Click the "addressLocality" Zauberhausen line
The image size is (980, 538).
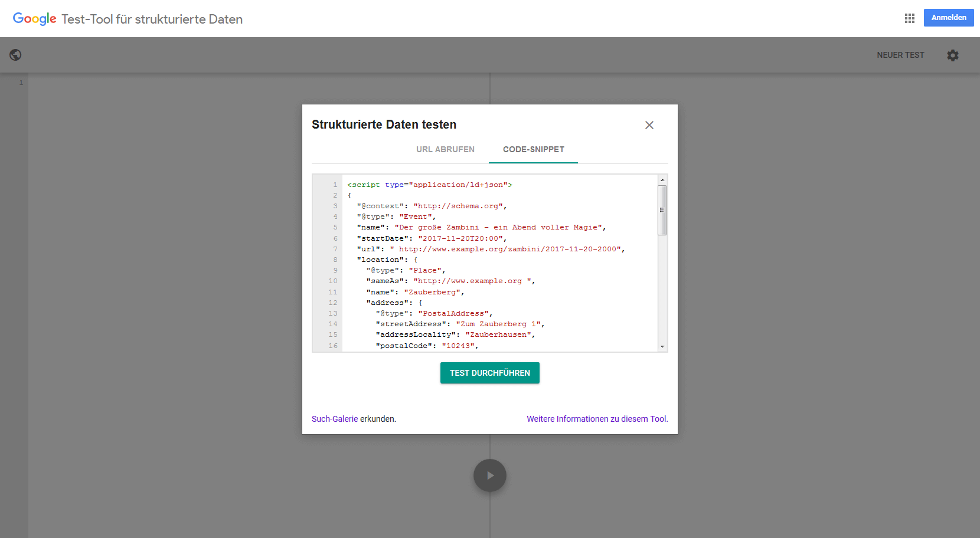pyautogui.click(x=455, y=334)
